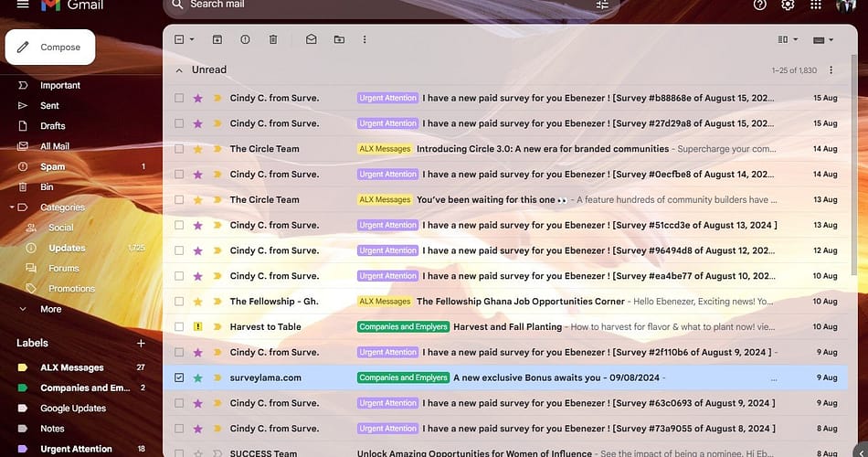
Task: Uncheck the surveylama.com email checkbox
Action: click(179, 377)
